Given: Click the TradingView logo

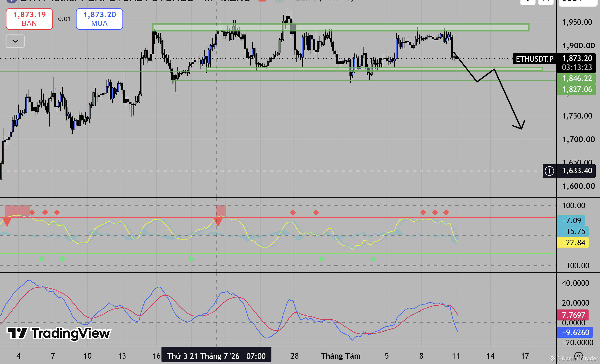Looking at the screenshot, I should 59,333.
